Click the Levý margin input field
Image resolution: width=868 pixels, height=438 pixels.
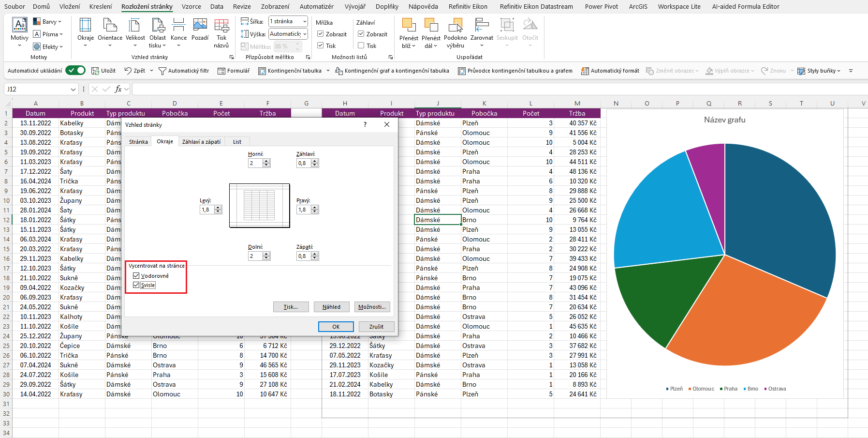pos(207,210)
